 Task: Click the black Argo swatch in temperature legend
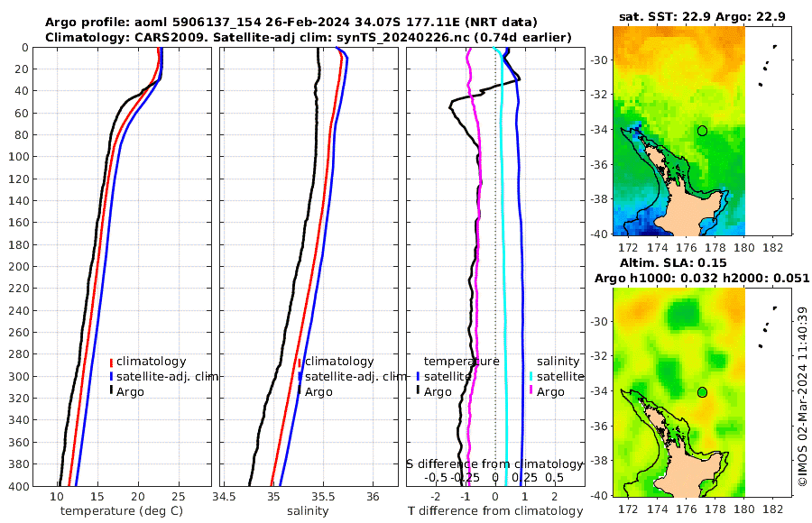click(x=111, y=391)
